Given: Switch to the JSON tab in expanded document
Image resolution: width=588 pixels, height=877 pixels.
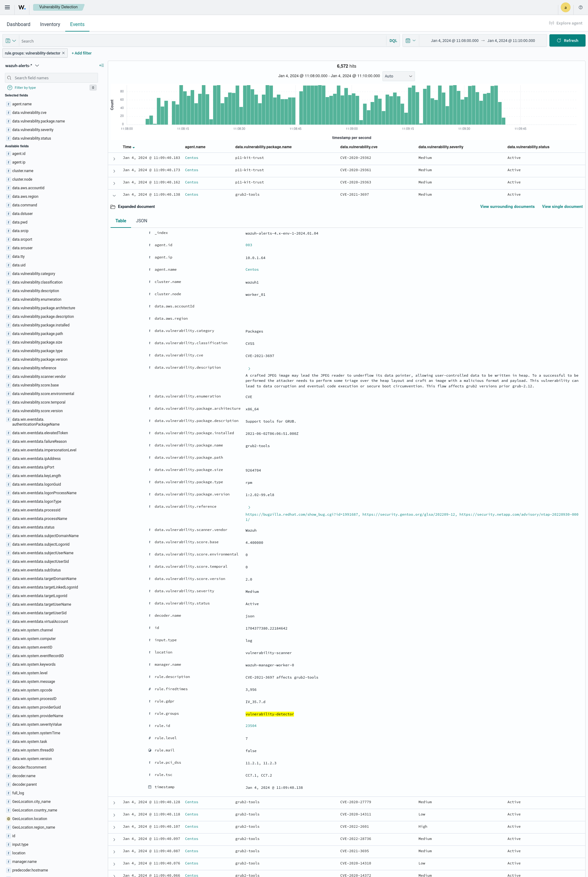Looking at the screenshot, I should tap(141, 220).
